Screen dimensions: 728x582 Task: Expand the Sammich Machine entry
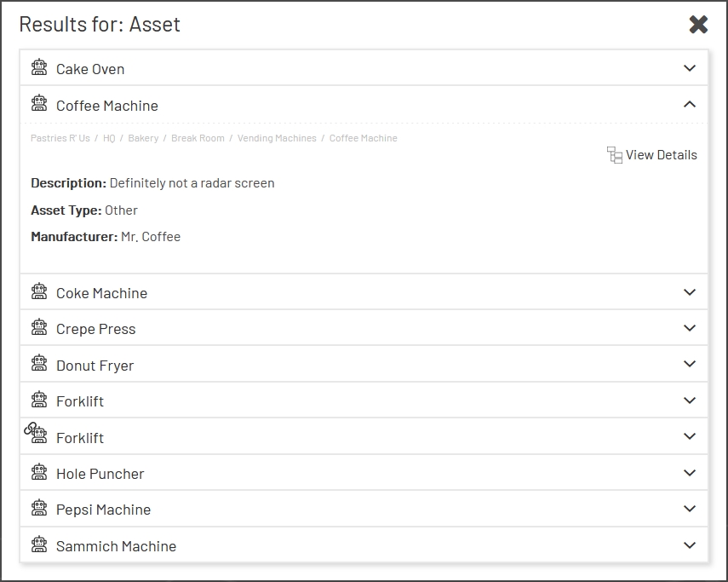coord(691,545)
